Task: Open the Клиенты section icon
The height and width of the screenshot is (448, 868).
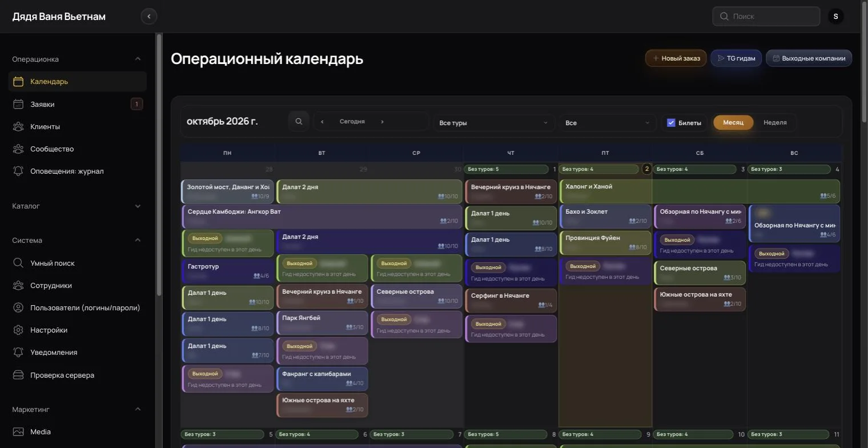Action: tap(18, 126)
